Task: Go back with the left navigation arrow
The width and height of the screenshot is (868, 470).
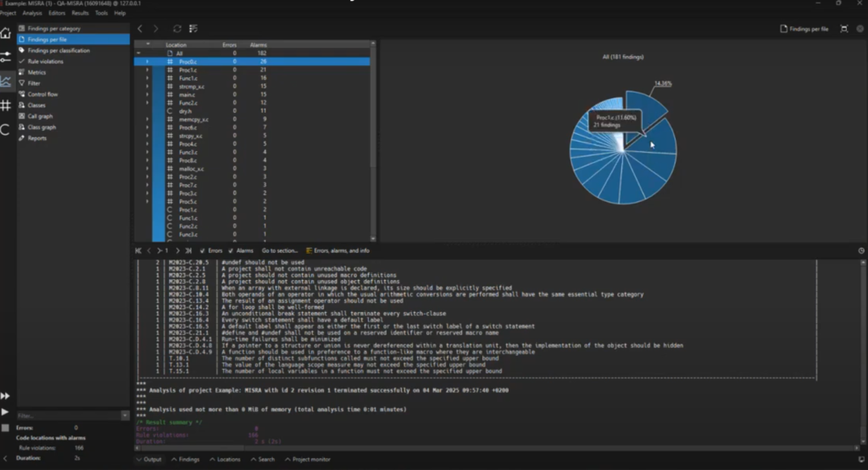Action: 140,28
